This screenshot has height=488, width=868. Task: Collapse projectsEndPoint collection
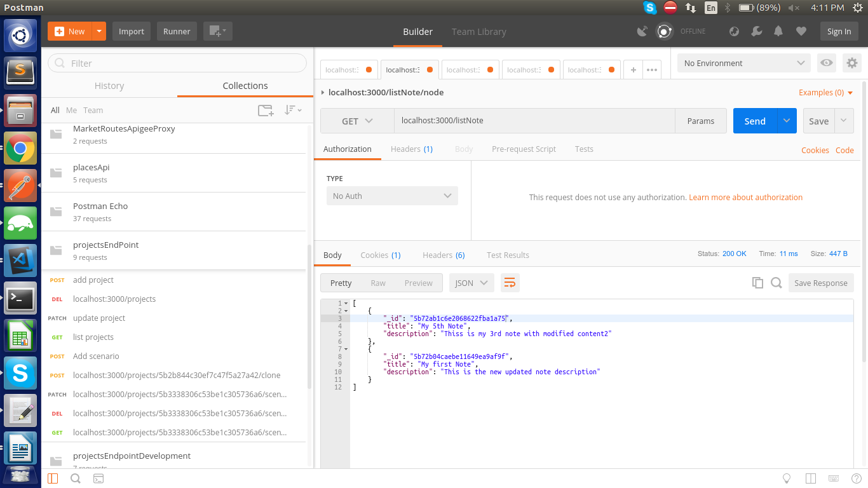click(x=173, y=250)
